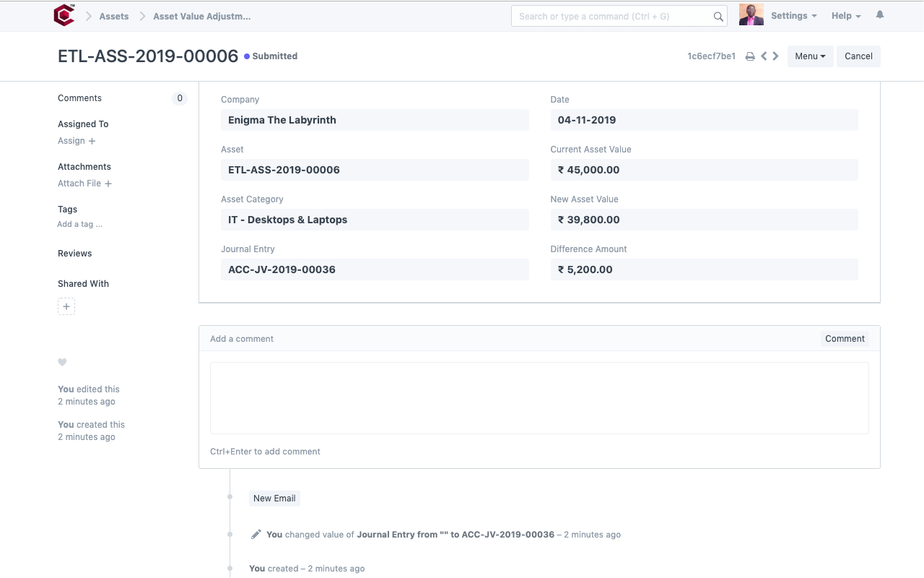Viewport: 924px width, 578px height.
Task: Click New Email in timeline
Action: [274, 499]
